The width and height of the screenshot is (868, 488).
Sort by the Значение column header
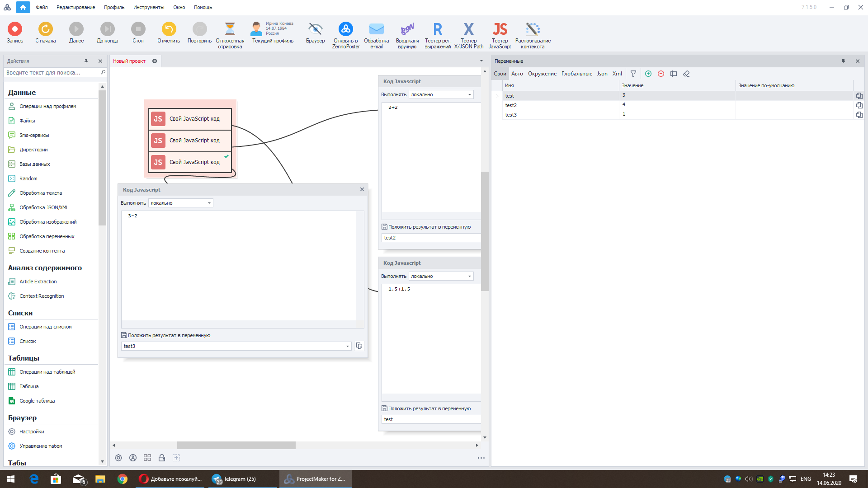coord(677,85)
